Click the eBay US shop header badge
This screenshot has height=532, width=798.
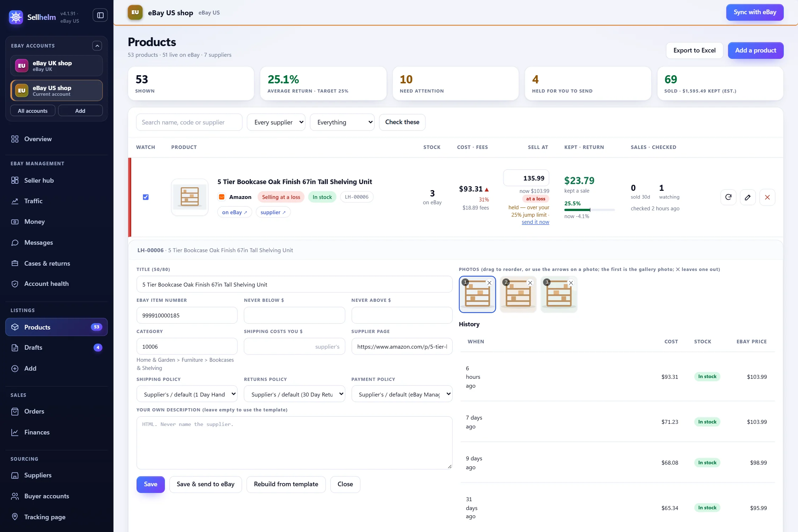click(135, 12)
